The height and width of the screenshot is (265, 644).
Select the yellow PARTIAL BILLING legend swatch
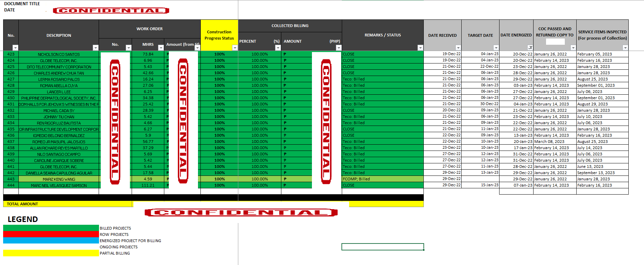51,253
